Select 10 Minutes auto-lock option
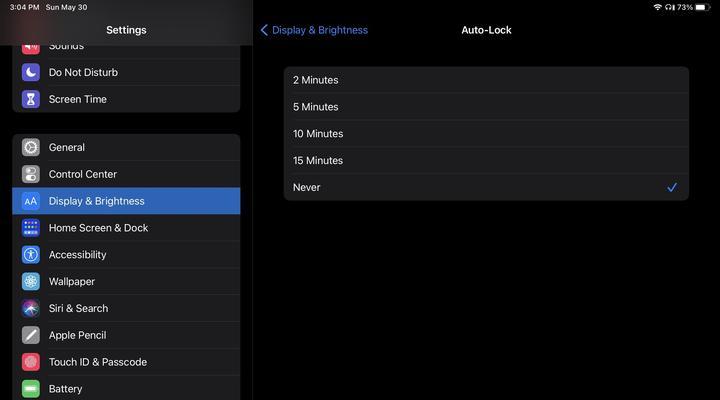Screen dimensions: 720x400 tap(486, 134)
